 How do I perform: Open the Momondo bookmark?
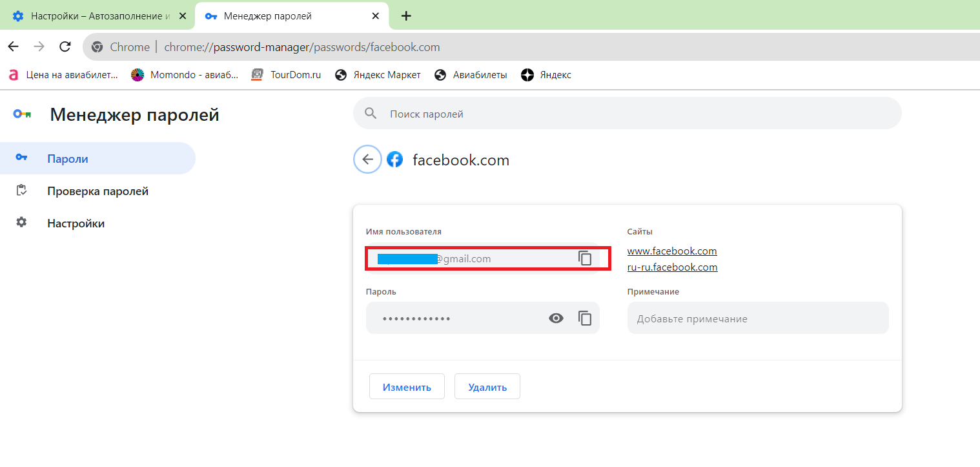[x=185, y=75]
